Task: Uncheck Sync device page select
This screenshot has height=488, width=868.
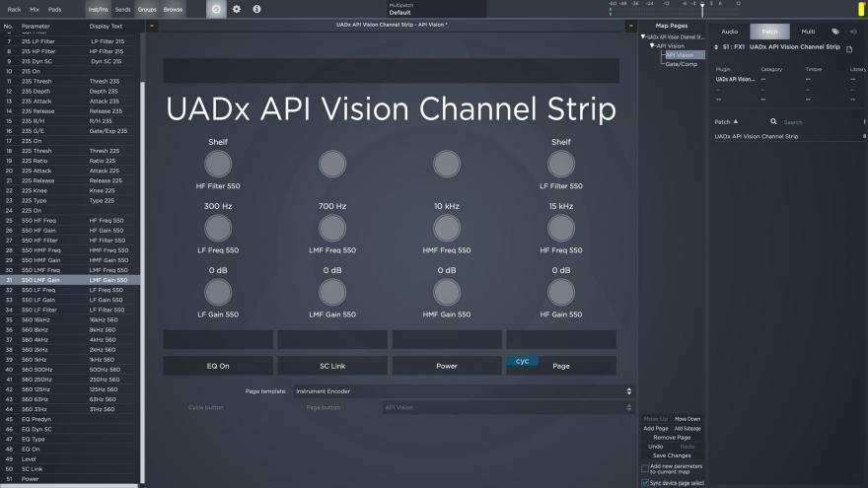Action: tap(645, 483)
